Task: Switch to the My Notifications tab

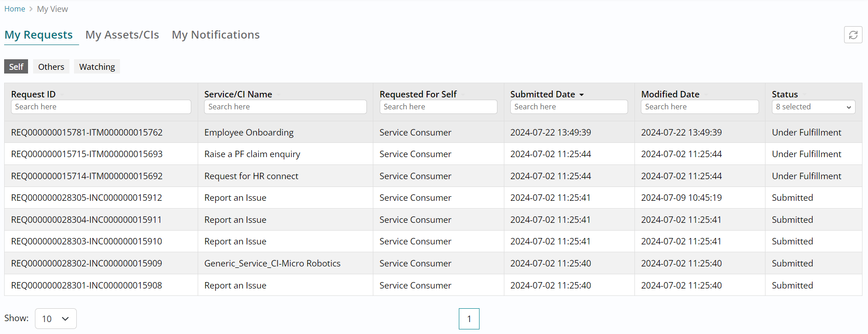Action: click(x=216, y=35)
